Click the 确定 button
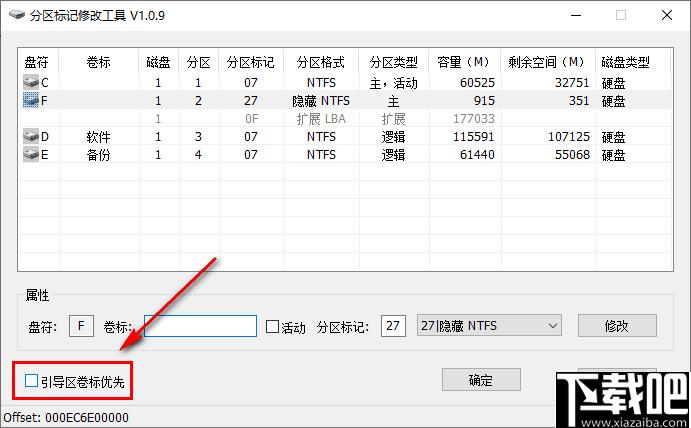Viewport: 691px width, 428px height. pyautogui.click(x=481, y=380)
